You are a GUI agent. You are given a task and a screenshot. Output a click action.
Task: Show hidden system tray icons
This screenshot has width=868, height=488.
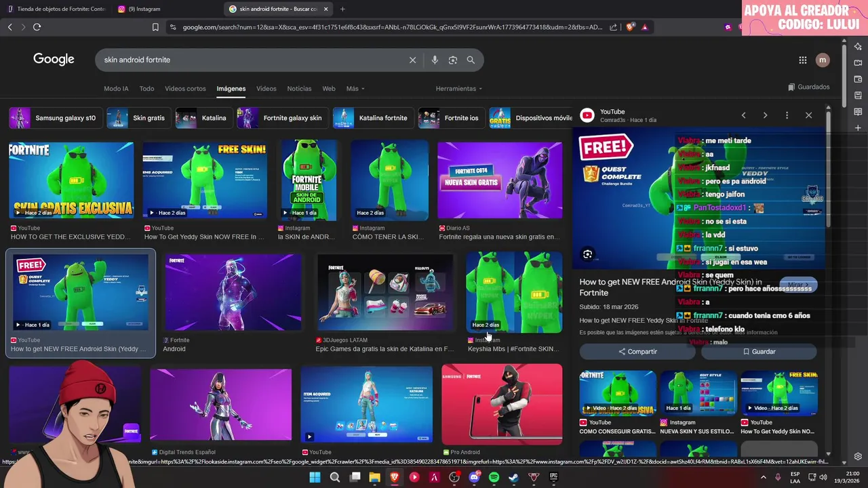coord(763,477)
